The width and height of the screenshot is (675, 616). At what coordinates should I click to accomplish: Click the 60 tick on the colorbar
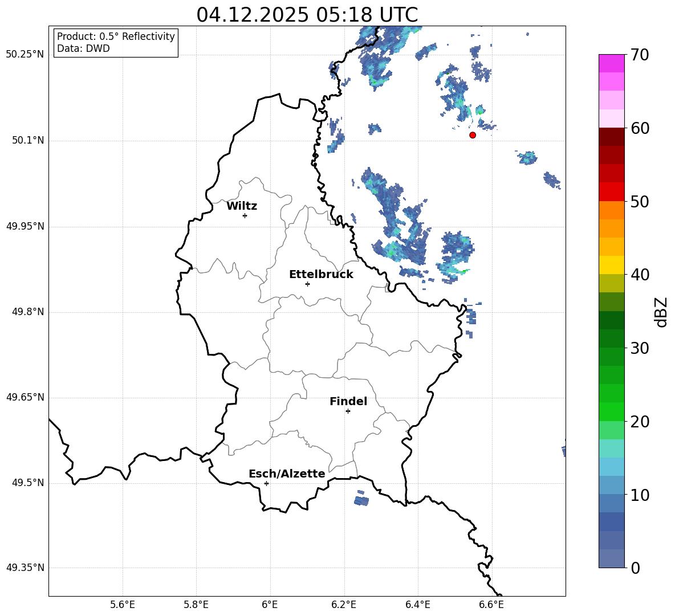(x=639, y=128)
